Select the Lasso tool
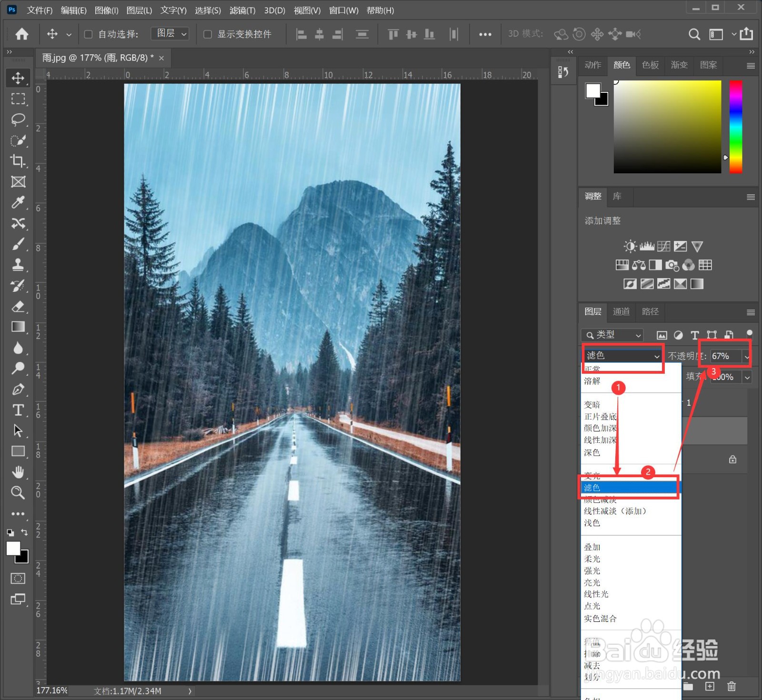Screen dimensions: 762x700 (18, 119)
